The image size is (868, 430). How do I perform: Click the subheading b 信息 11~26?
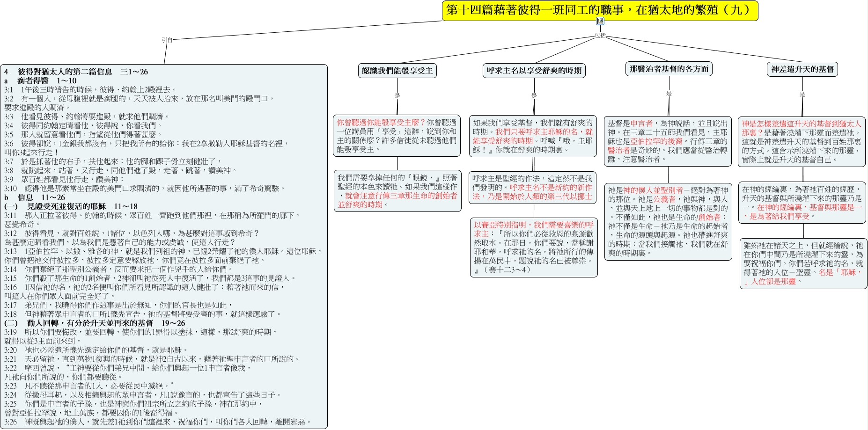35,197
